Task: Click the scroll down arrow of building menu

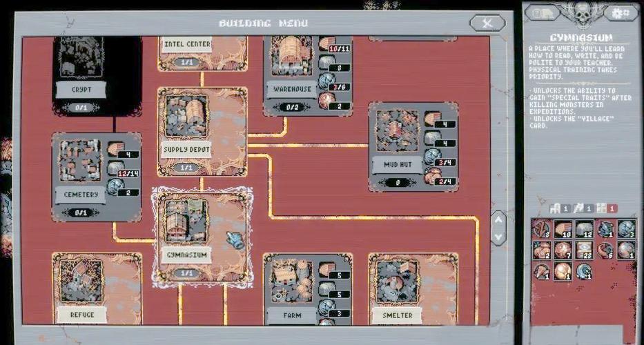Action: click(x=498, y=237)
